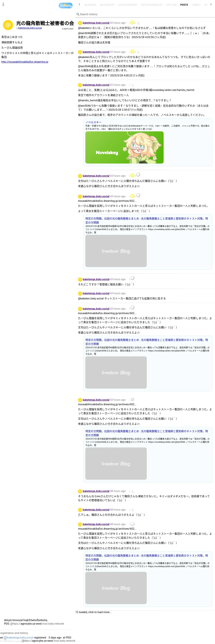The width and height of the screenshot is (215, 644).
Task: Click the did:plc:hmoszal7eqb53whofbstkohq text
Action: [25, 620]
